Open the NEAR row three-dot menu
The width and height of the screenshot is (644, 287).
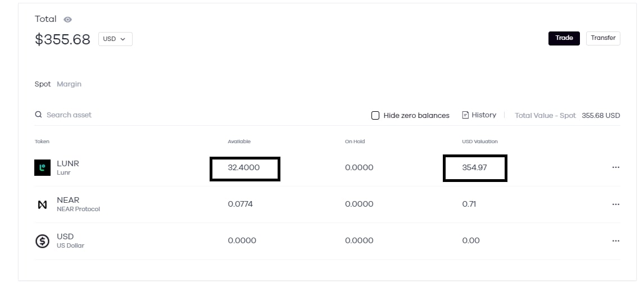(615, 204)
